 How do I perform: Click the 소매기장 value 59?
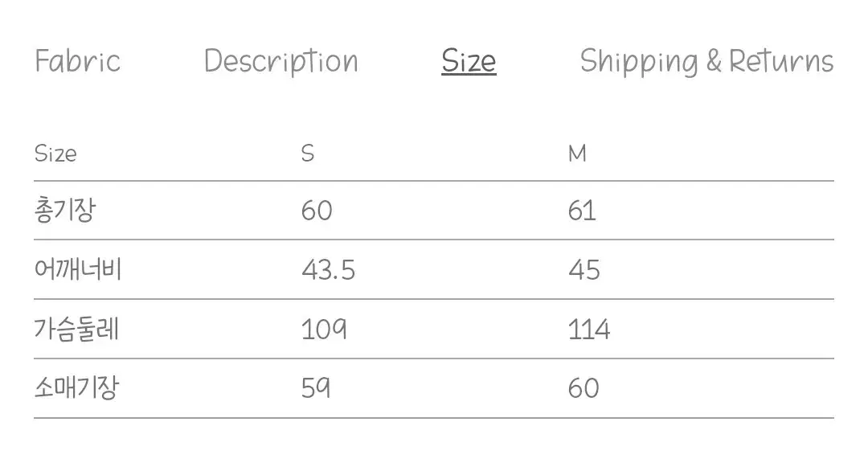point(316,388)
